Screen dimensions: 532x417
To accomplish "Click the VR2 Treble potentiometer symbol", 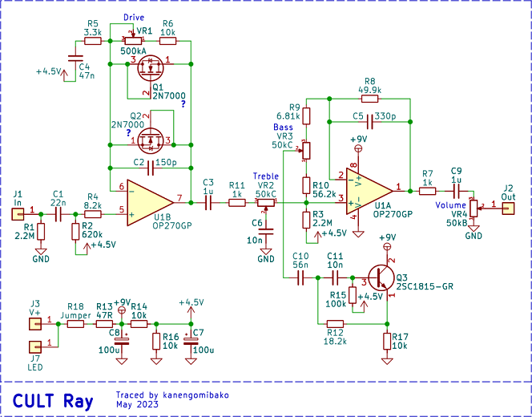I will click(266, 204).
